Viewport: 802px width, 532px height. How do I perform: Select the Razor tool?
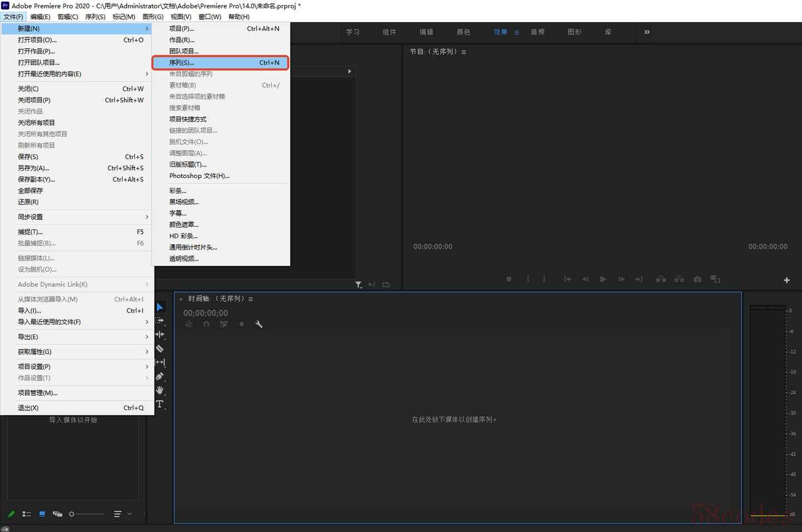coord(160,348)
